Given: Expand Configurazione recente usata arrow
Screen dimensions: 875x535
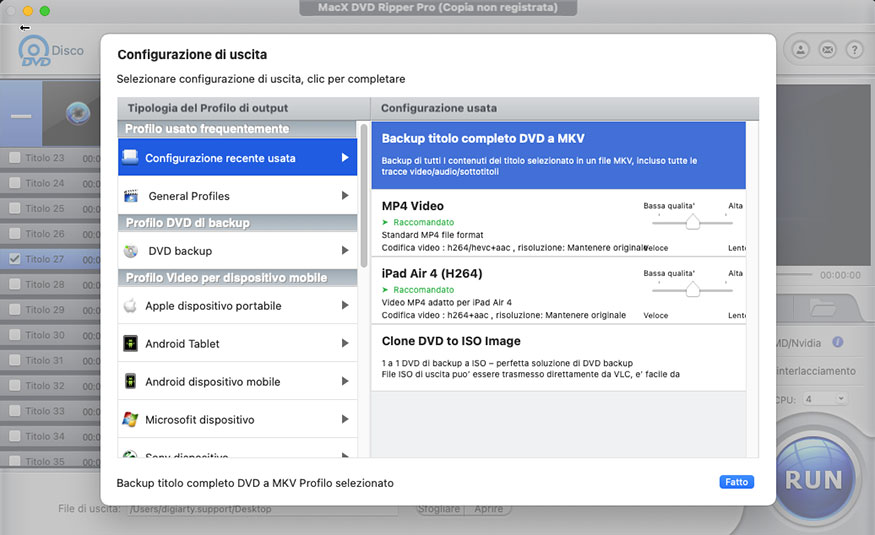Looking at the screenshot, I should [345, 158].
